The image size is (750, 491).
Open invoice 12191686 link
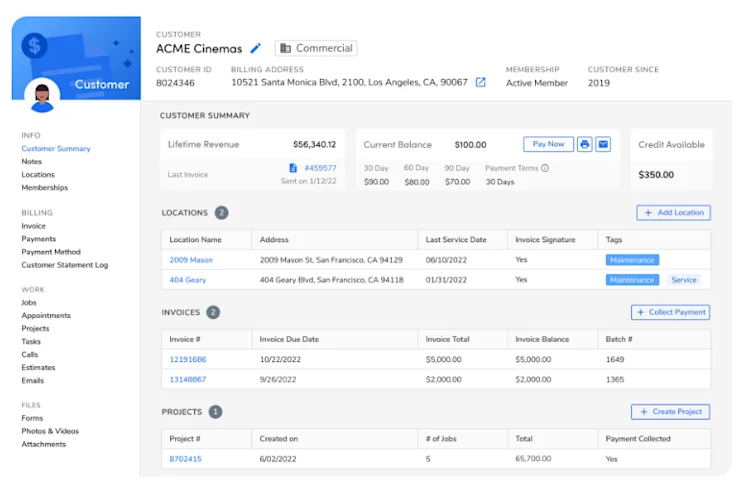pyautogui.click(x=188, y=360)
